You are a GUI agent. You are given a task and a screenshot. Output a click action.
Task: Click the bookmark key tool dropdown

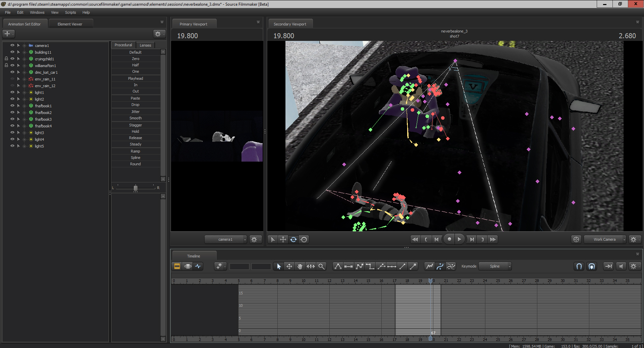point(220,266)
